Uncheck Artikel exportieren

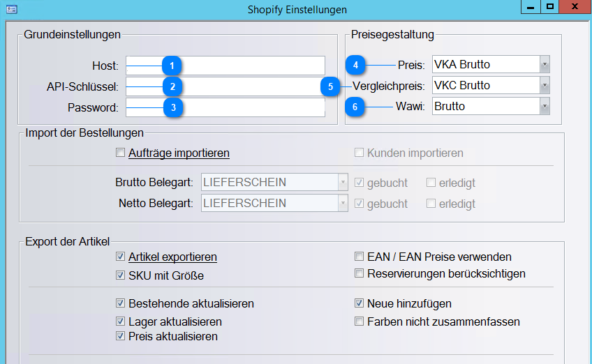[x=121, y=257]
